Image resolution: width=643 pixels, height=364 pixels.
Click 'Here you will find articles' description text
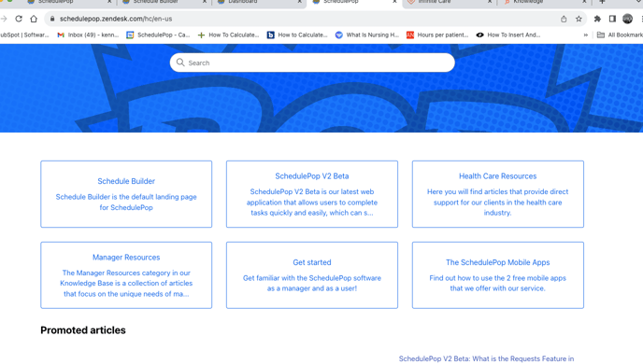[498, 203]
